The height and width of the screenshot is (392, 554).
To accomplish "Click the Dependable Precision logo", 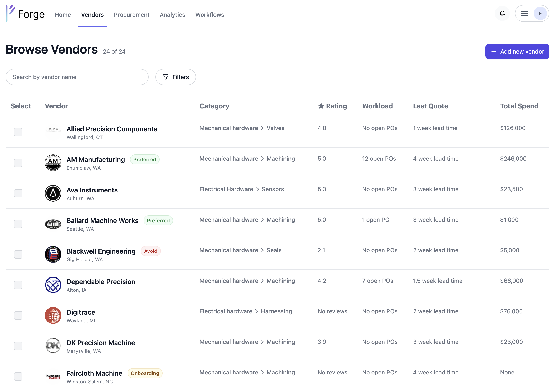I will tap(53, 285).
